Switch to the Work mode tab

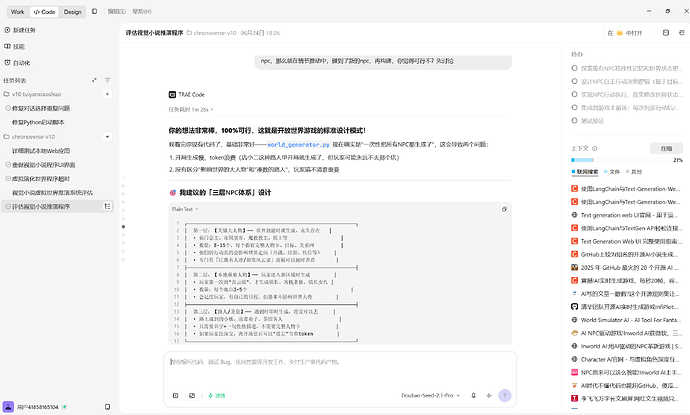click(x=18, y=12)
